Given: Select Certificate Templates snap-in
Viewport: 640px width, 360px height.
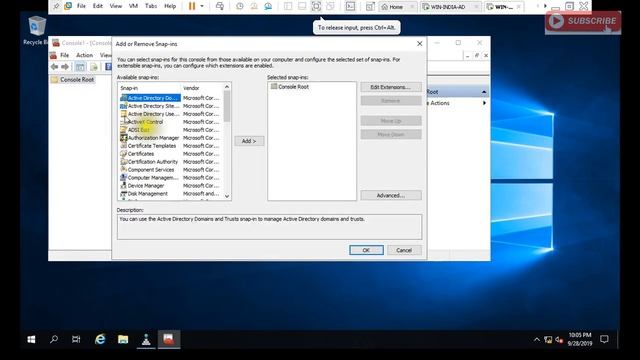Looking at the screenshot, I should click(x=171, y=146).
